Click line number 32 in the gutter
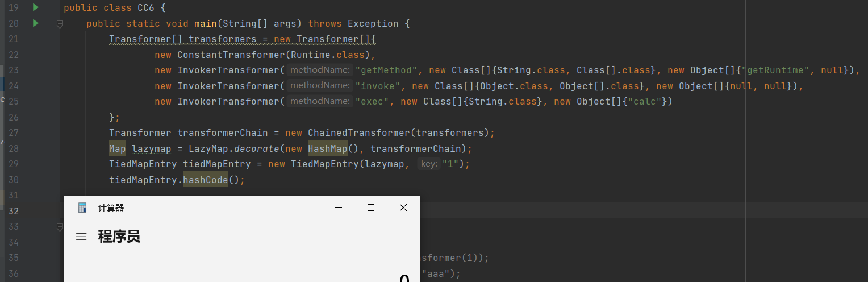The height and width of the screenshot is (282, 868). (14, 212)
